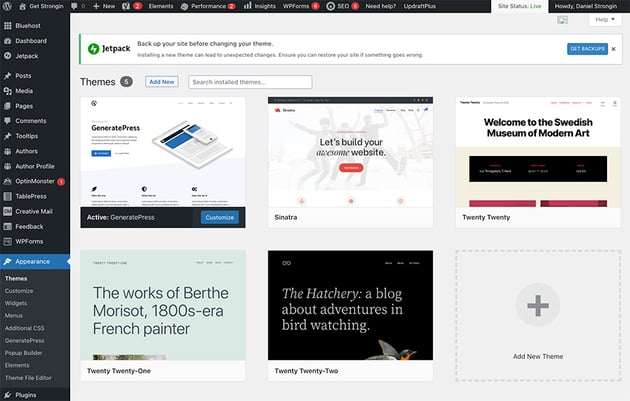Select the Themes submenu item

[16, 278]
